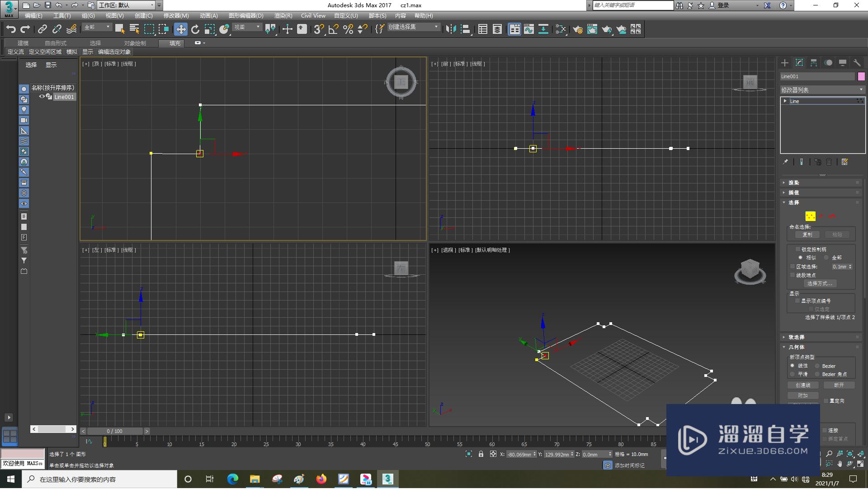Open the 视图 reference coordinate dropdown

coord(247,27)
